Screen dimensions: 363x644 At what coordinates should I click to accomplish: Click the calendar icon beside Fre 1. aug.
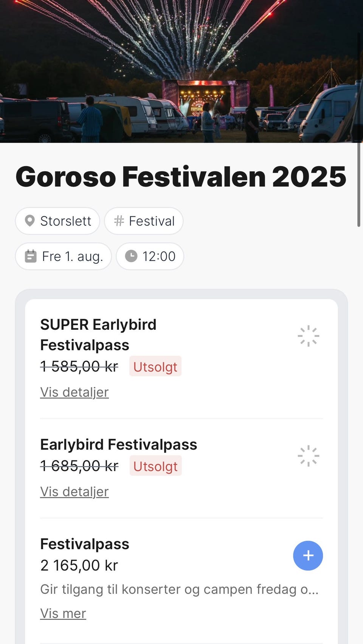tap(31, 256)
